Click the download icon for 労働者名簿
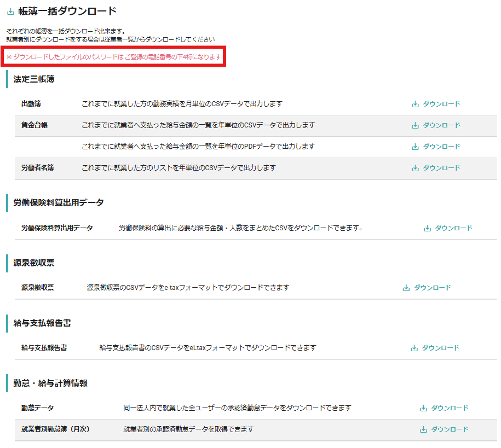 pos(415,168)
